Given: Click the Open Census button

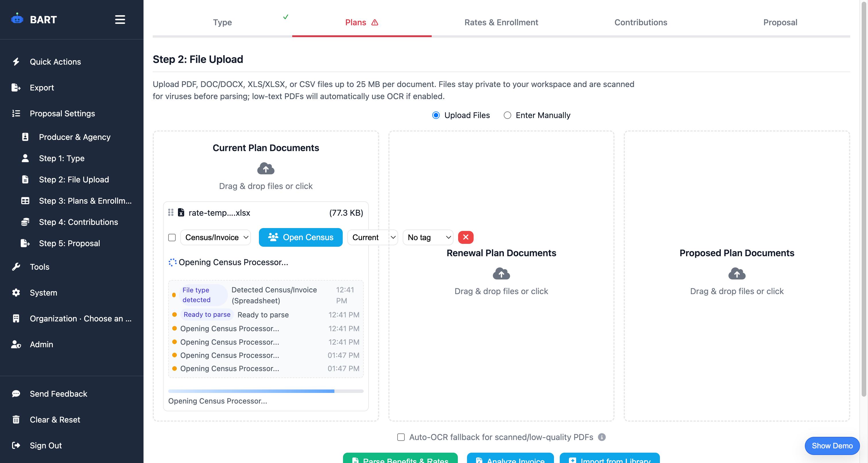Looking at the screenshot, I should 301,237.
